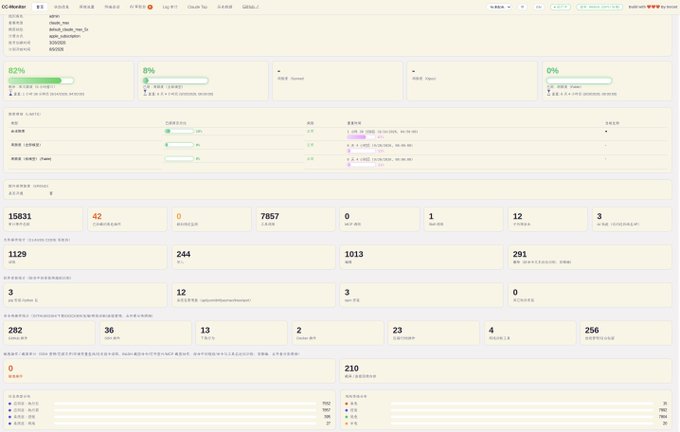Click the bar row valued 395
680x432 pixels.
tap(169, 416)
